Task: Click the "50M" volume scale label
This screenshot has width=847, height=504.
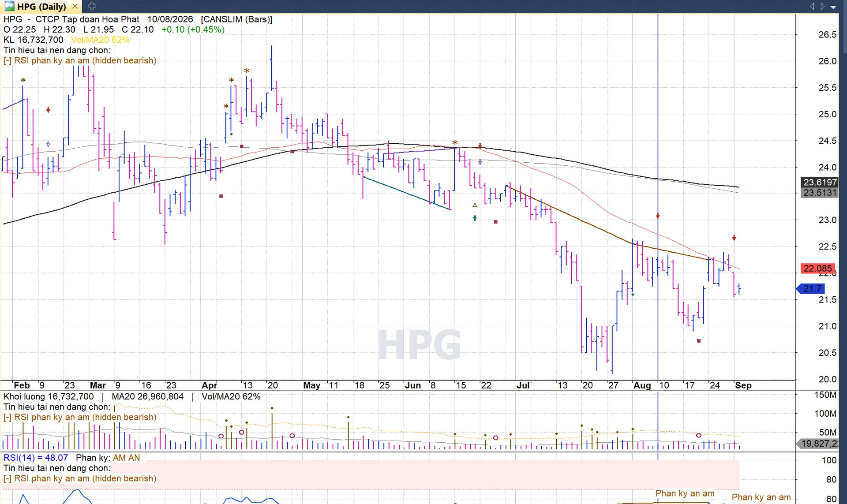Action: 828,432
